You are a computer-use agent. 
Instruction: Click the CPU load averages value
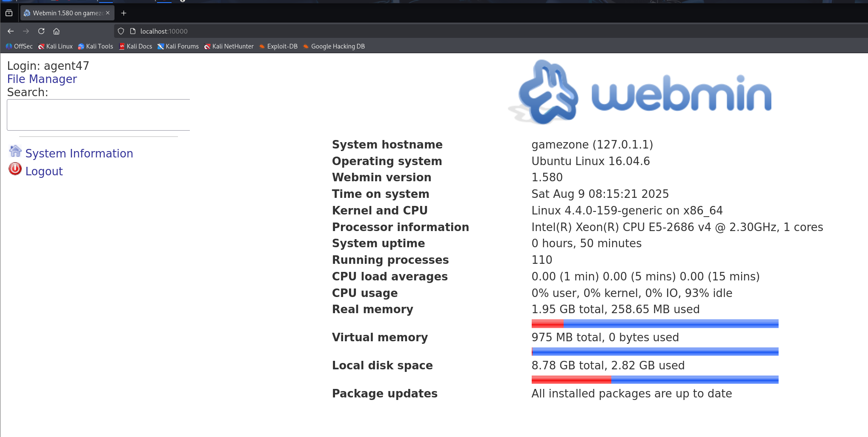coord(646,277)
